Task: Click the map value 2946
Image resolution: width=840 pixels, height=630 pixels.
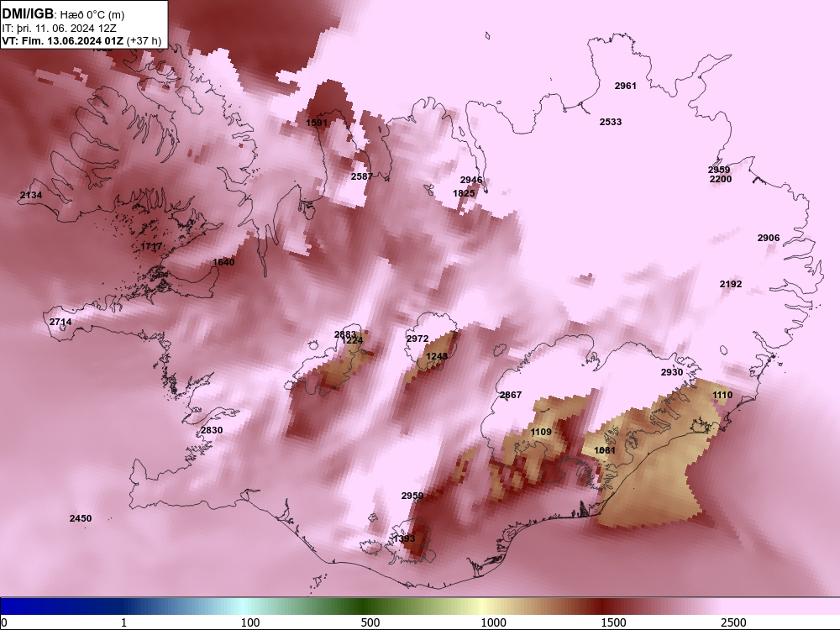Action: (471, 180)
